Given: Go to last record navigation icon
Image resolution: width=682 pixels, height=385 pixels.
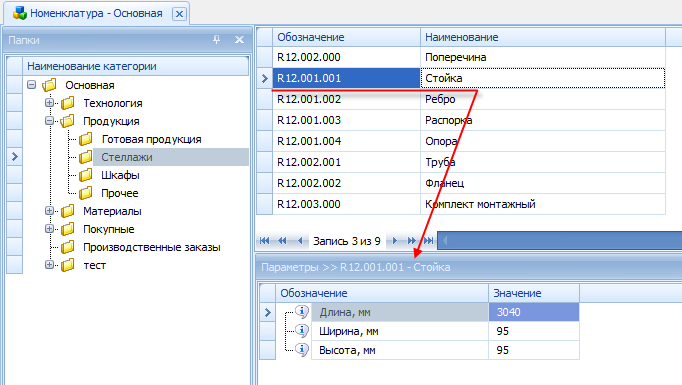Looking at the screenshot, I should point(428,241).
